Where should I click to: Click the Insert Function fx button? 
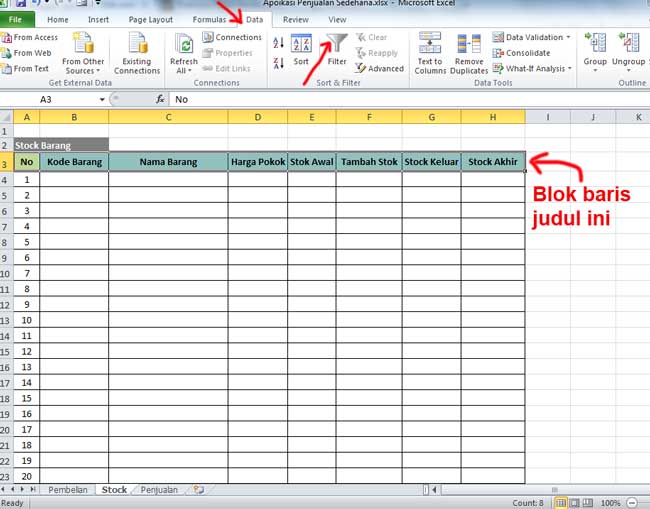click(160, 99)
